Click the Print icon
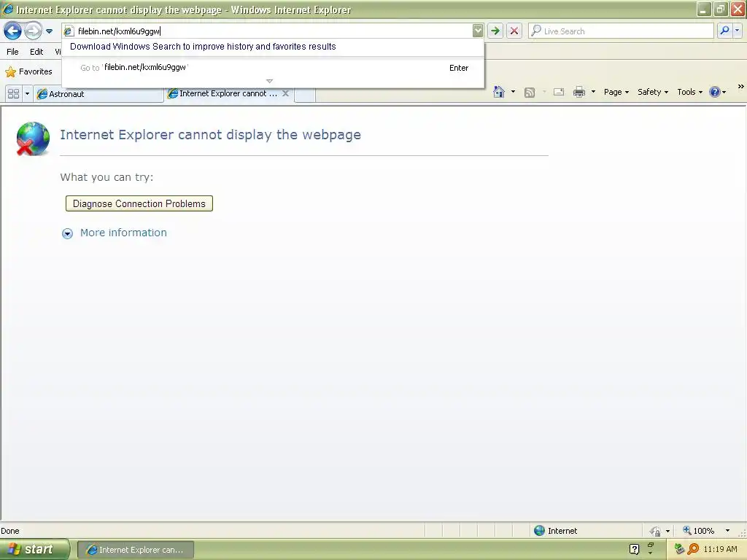 pyautogui.click(x=578, y=92)
